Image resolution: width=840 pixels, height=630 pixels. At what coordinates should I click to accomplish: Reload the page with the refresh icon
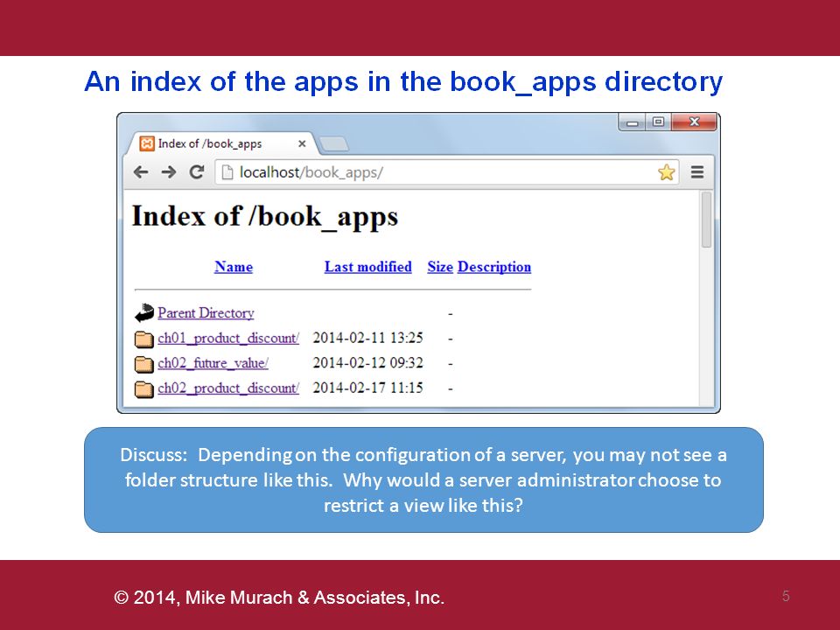coord(197,172)
